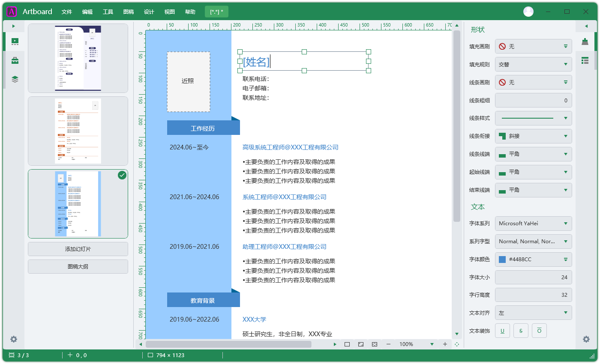Screen dimensions: 600x364
Task: Open the slides panel icon in left sidebar
Action: (x=15, y=42)
